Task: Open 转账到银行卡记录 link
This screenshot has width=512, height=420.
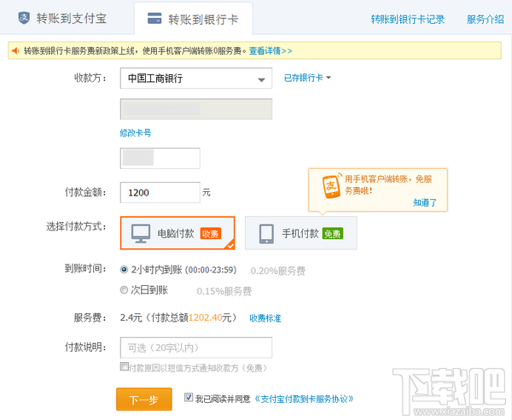Action: [x=408, y=20]
